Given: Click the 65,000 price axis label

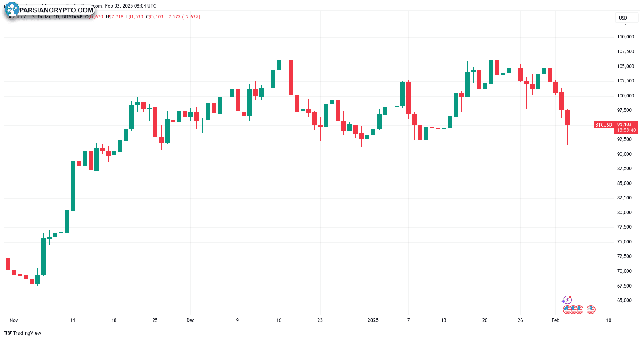Looking at the screenshot, I should point(624,300).
